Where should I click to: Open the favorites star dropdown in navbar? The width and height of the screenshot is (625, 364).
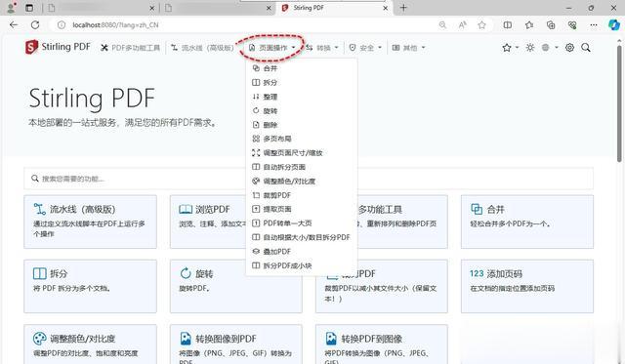tap(510, 48)
